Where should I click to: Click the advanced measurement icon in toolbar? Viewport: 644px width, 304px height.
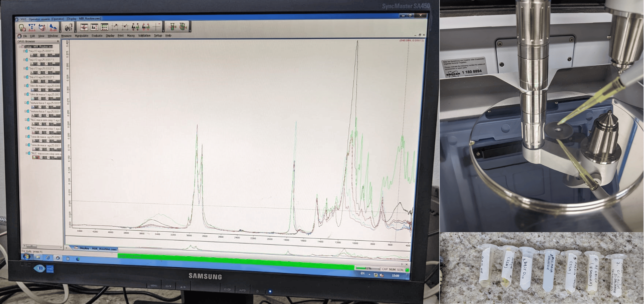click(x=32, y=27)
